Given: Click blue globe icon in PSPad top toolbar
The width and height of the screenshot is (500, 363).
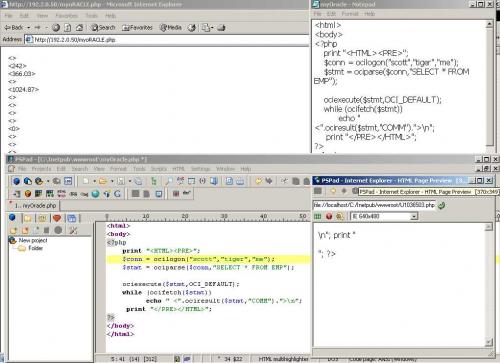Looking at the screenshot, I should (x=16, y=181).
